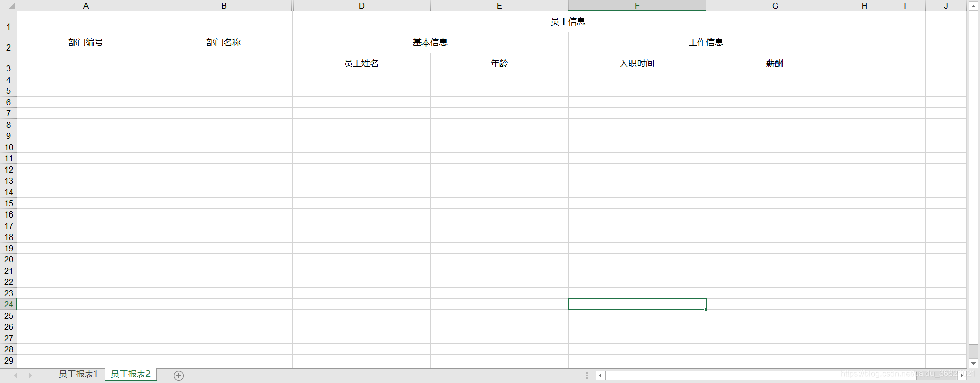The height and width of the screenshot is (383, 980).
Task: Select column D header
Action: 361,6
